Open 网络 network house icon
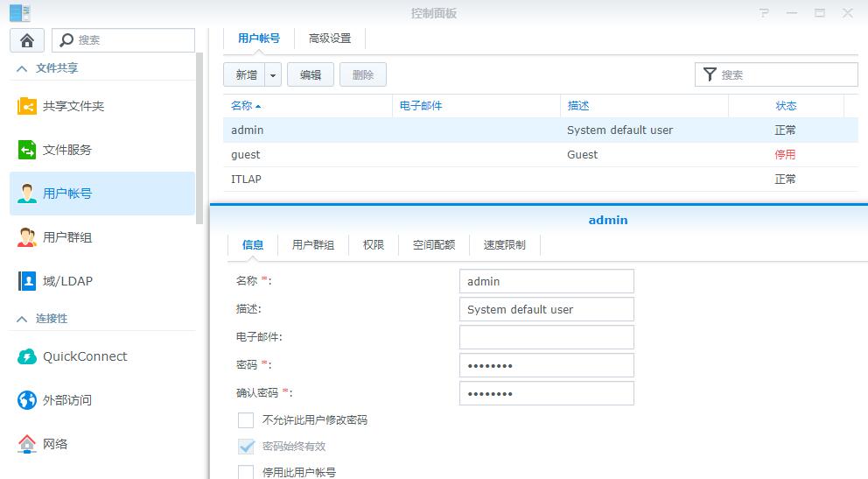868x479 pixels. pyautogui.click(x=27, y=444)
